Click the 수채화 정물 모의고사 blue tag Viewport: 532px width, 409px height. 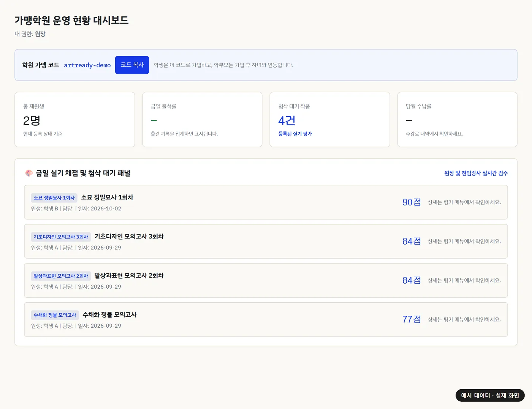pyautogui.click(x=55, y=315)
